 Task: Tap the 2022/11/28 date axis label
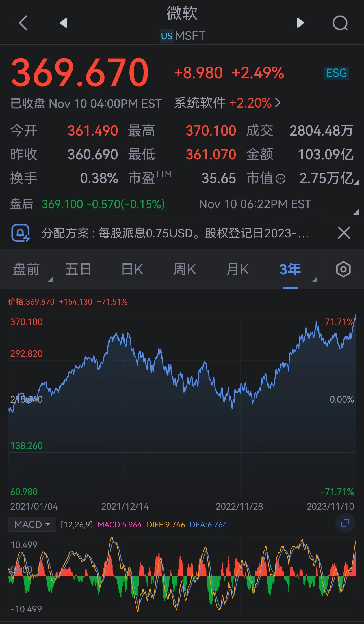[239, 506]
